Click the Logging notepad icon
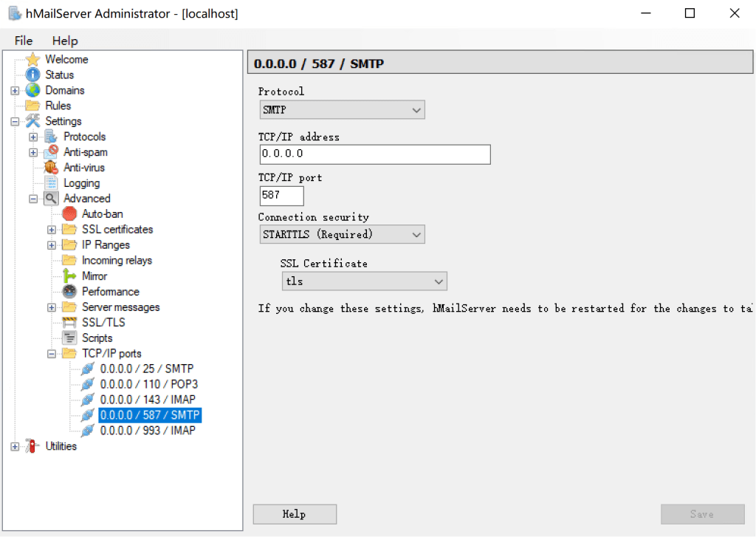This screenshot has width=756, height=537. [51, 183]
